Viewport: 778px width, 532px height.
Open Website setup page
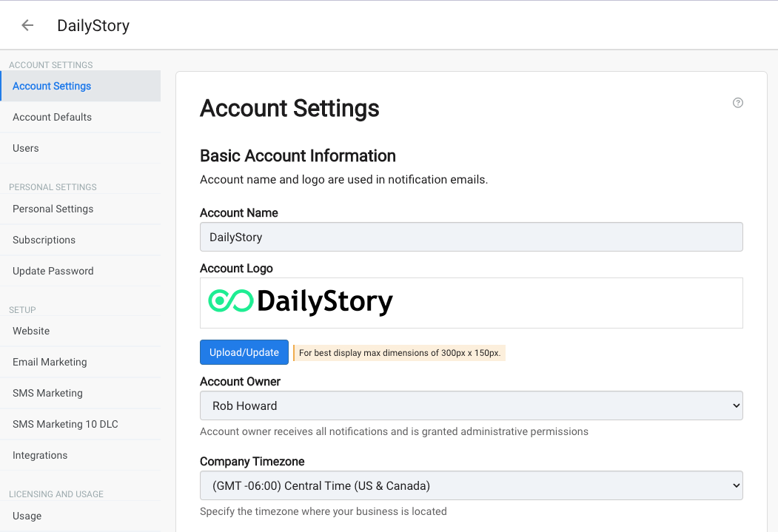coord(81,331)
